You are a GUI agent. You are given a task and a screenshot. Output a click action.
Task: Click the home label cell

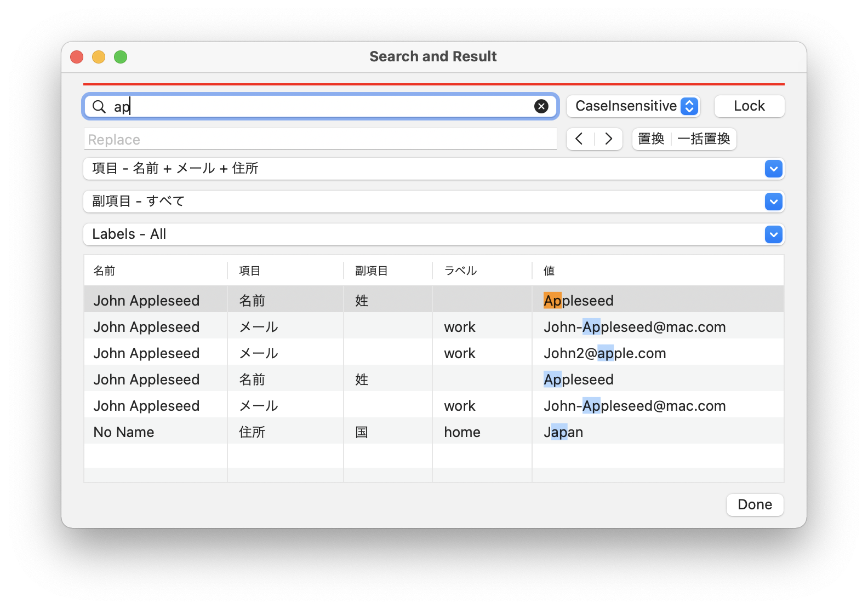click(x=462, y=432)
